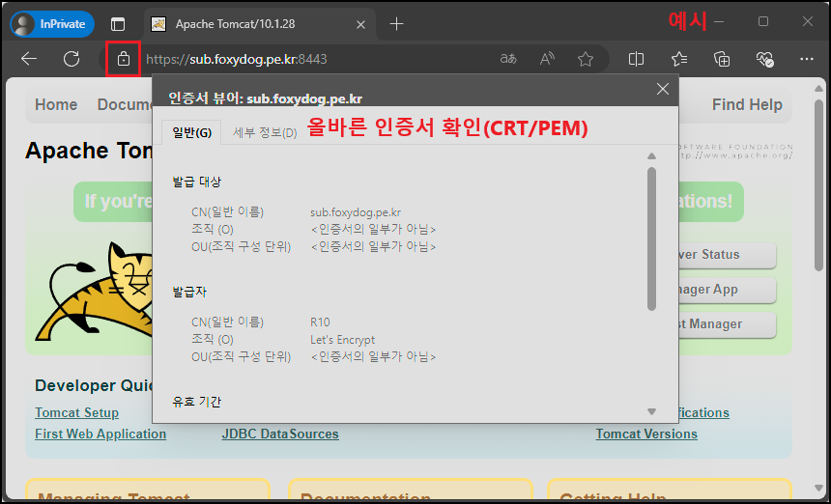The width and height of the screenshot is (831, 504).
Task: Go back with the back arrow
Action: [x=29, y=59]
